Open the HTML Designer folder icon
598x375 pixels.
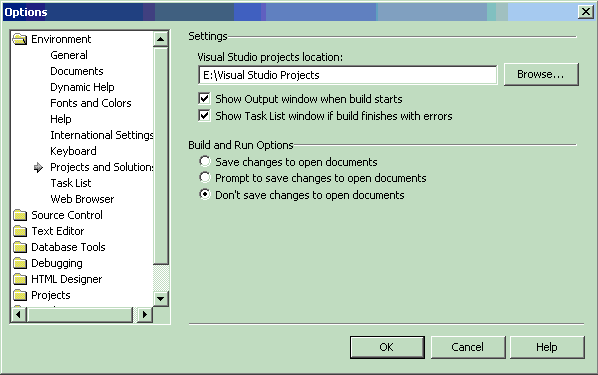click(x=20, y=279)
